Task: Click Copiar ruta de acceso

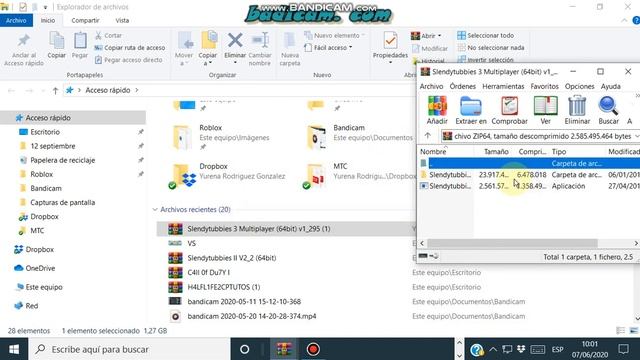Action: click(130, 48)
